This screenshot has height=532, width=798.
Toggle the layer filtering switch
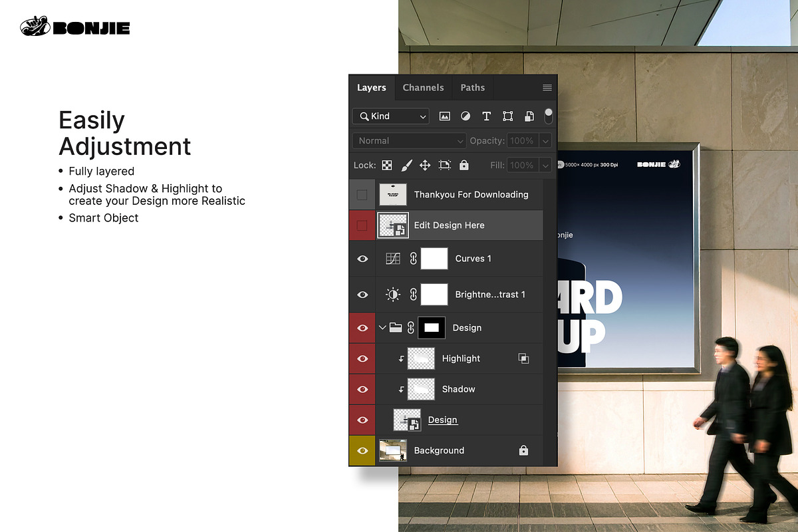point(549,116)
